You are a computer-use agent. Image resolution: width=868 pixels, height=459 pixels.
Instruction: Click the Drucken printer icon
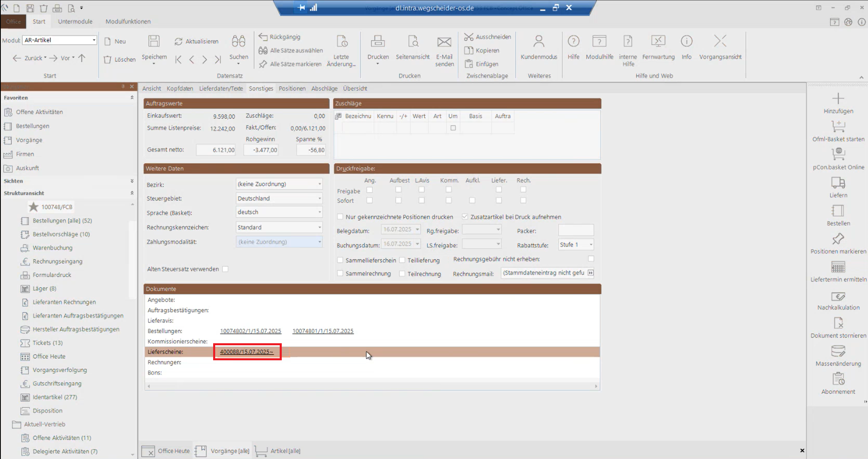tap(378, 41)
